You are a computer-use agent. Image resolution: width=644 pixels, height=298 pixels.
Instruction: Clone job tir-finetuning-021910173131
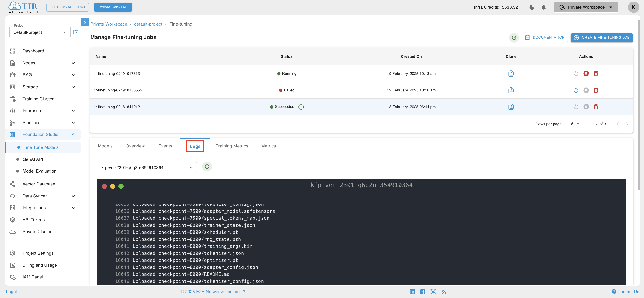point(511,73)
